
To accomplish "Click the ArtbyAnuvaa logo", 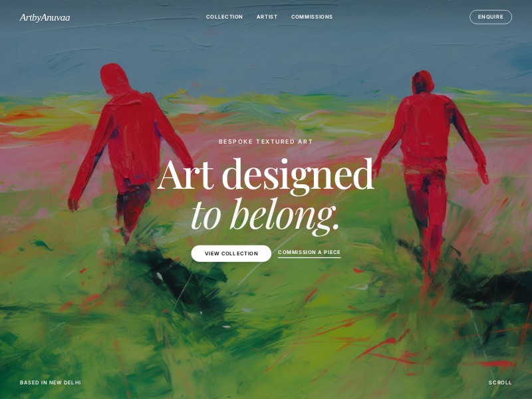I will click(45, 17).
